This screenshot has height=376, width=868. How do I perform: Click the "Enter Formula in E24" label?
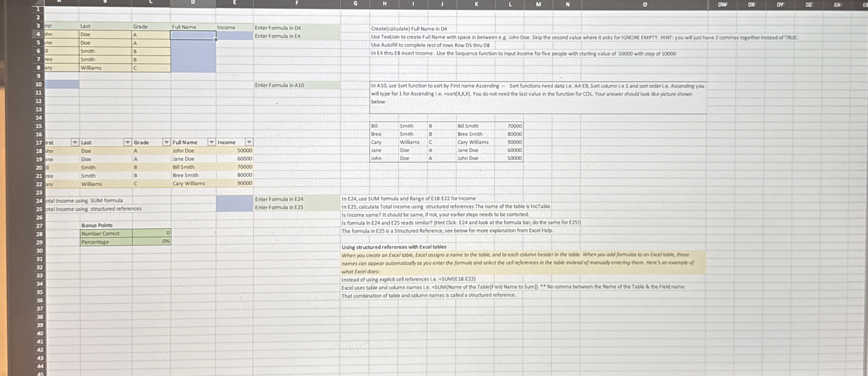[279, 199]
